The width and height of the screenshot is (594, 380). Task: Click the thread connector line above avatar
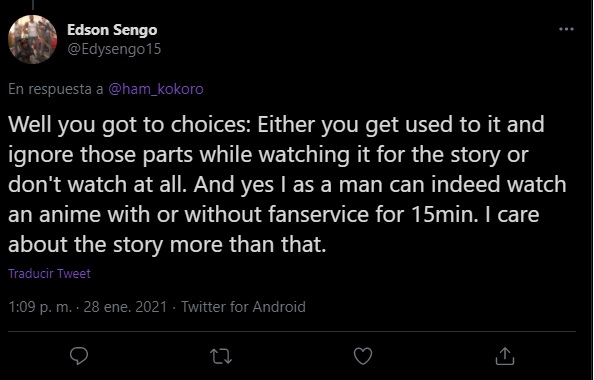click(33, 5)
